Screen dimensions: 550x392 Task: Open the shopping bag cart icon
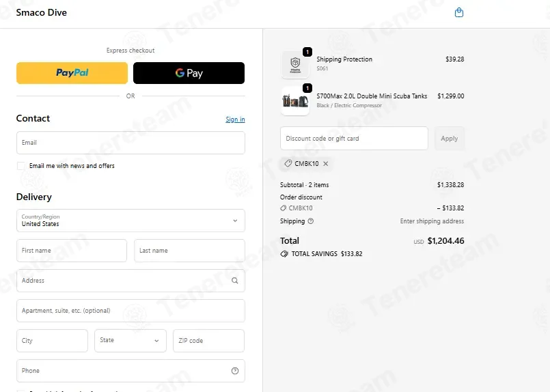[x=459, y=12]
